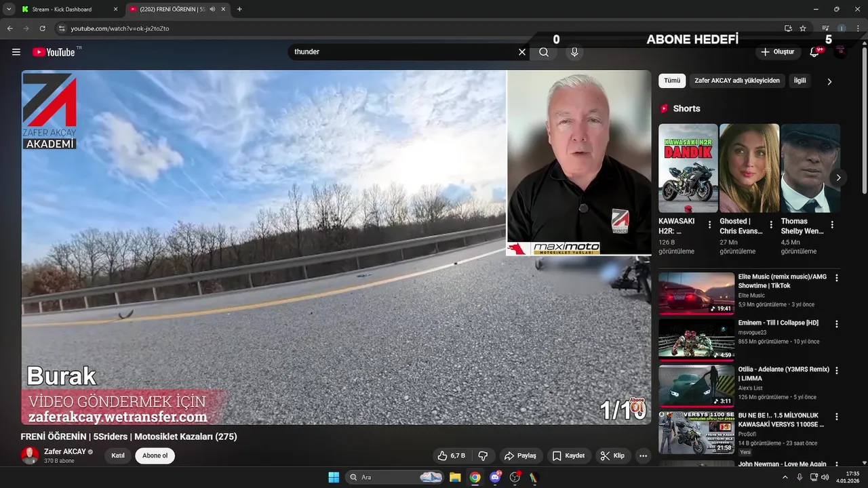
Task: Show more filter chips with arrow
Action: pyautogui.click(x=829, y=81)
